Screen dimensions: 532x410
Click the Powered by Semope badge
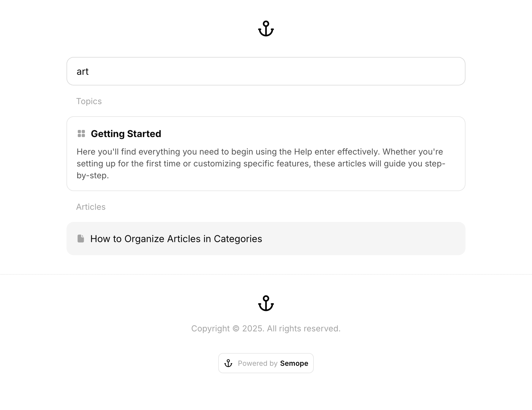pos(266,363)
